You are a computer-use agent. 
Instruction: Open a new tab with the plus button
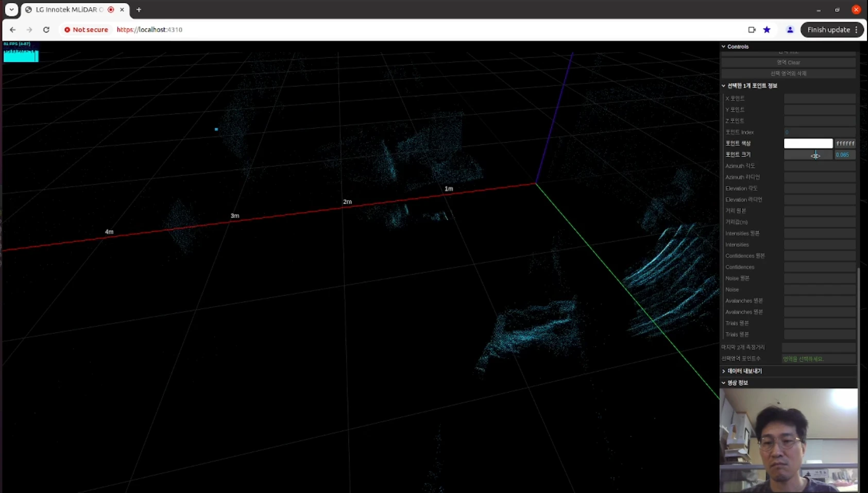(139, 9)
